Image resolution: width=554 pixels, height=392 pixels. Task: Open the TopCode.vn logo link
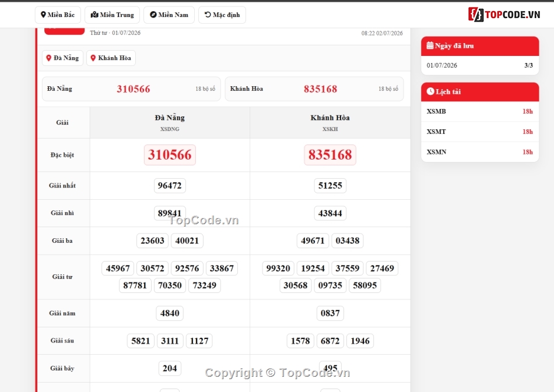pyautogui.click(x=504, y=15)
